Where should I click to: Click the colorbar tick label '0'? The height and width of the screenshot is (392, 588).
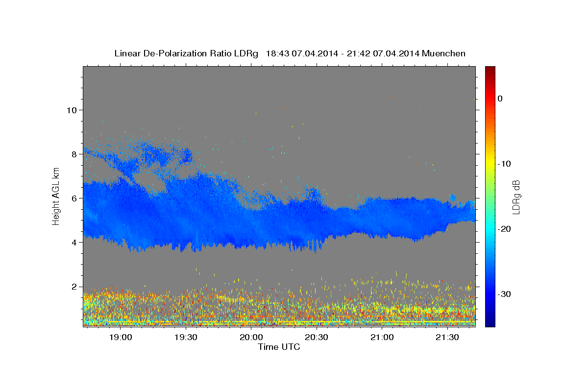pos(500,98)
